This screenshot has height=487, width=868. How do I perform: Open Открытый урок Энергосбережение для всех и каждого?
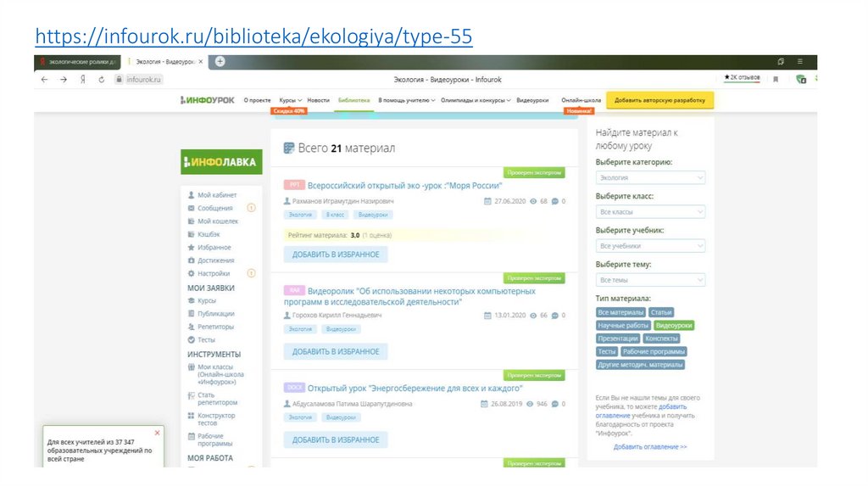pos(415,388)
